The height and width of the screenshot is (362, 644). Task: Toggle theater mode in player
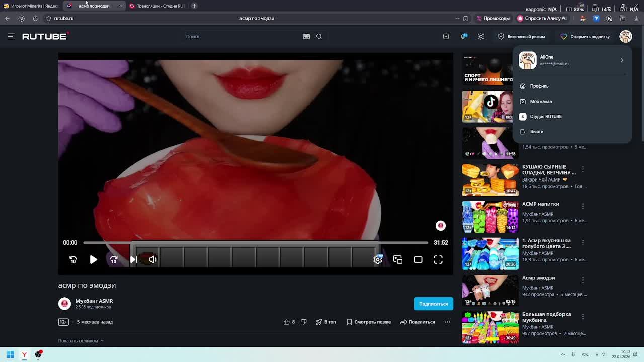[x=418, y=259]
